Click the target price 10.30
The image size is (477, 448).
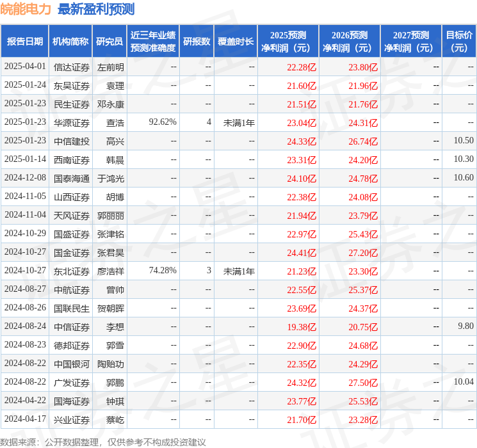click(464, 159)
